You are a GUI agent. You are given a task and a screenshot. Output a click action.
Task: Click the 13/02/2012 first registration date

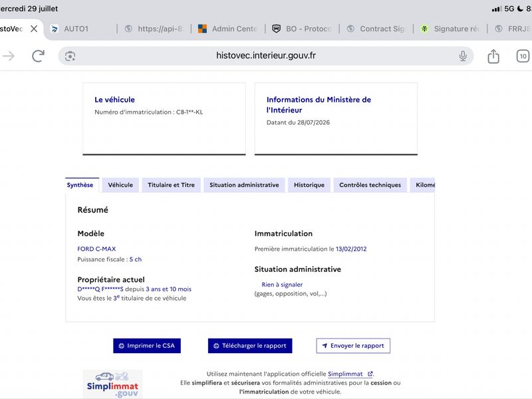tap(351, 249)
